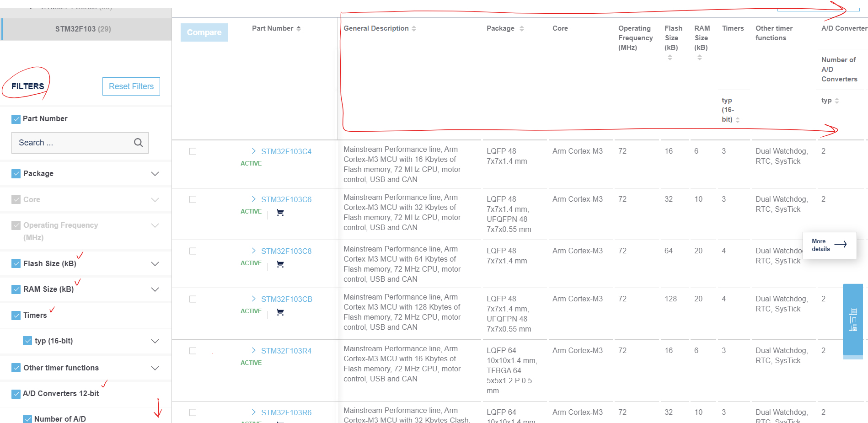
Task: Expand row chevron for STM32F103CB
Action: point(254,299)
